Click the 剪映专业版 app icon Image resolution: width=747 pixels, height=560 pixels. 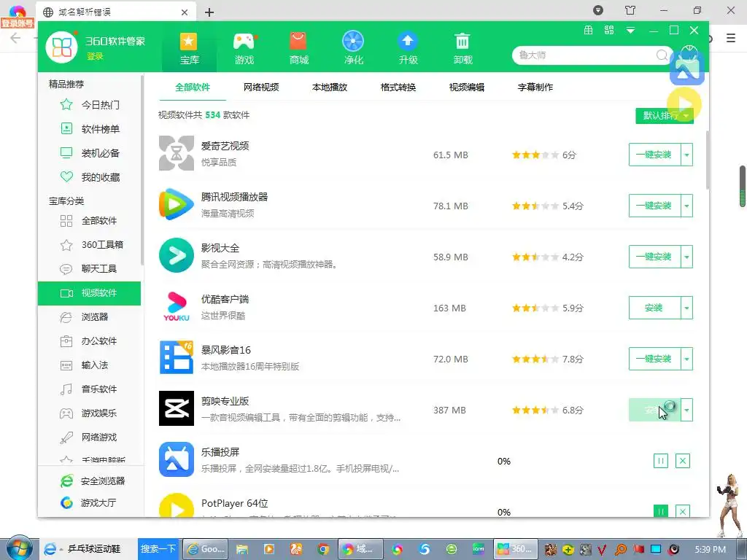pos(177,408)
